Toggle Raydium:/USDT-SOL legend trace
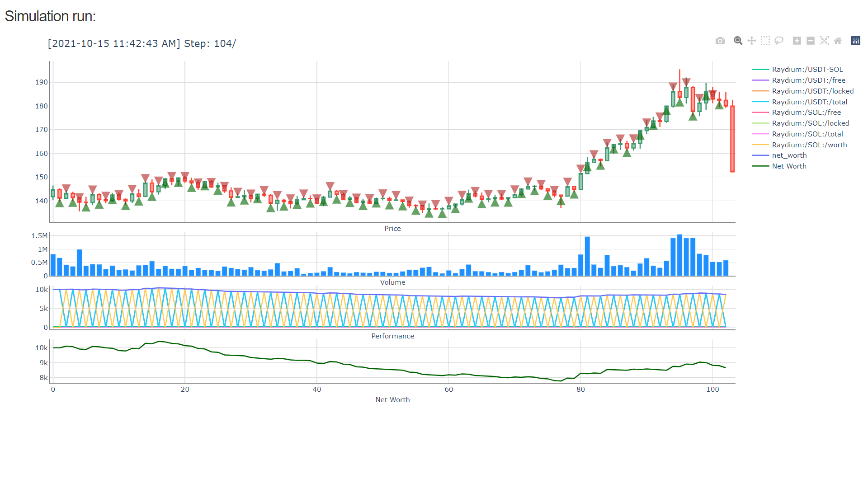Screen dimensions: 868x488 807,70
